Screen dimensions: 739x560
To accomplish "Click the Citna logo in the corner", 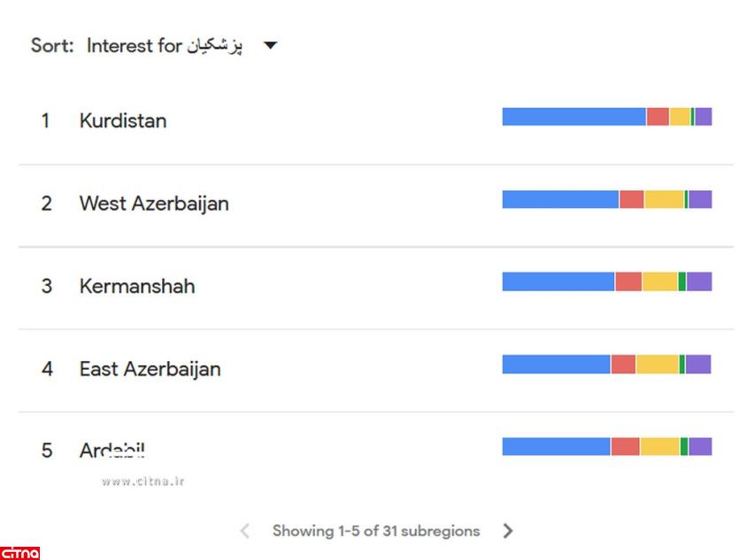I will pyautogui.click(x=19, y=553).
